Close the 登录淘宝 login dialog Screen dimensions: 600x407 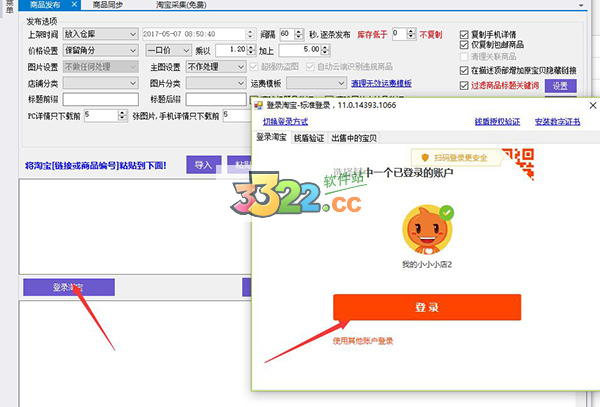(x=593, y=105)
